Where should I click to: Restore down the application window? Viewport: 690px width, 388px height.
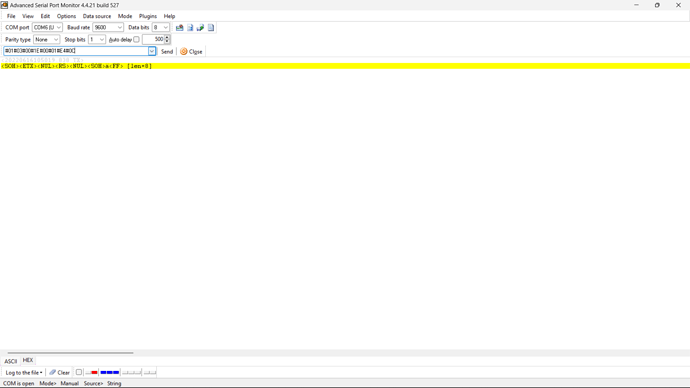pyautogui.click(x=657, y=5)
